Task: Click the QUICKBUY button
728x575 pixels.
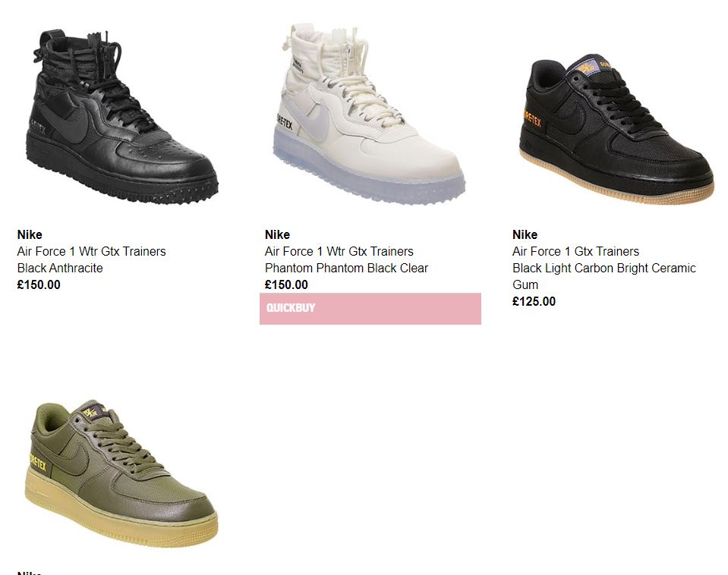Action: (x=370, y=309)
